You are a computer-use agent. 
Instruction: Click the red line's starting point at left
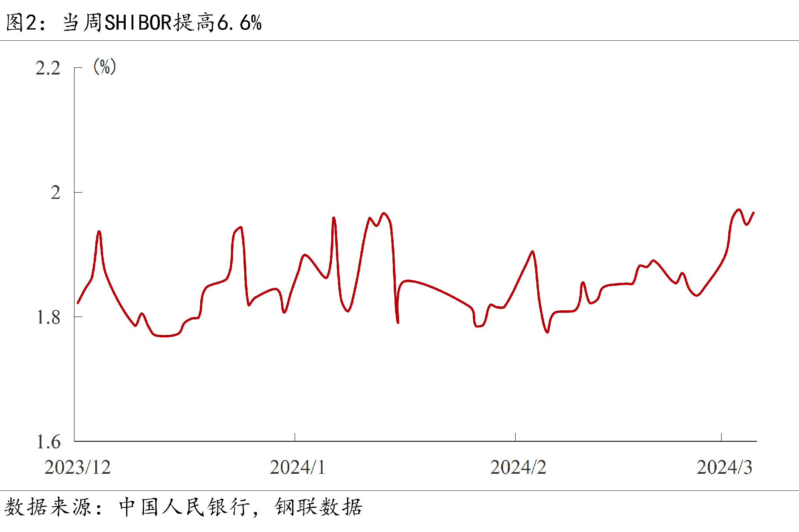coord(78,303)
